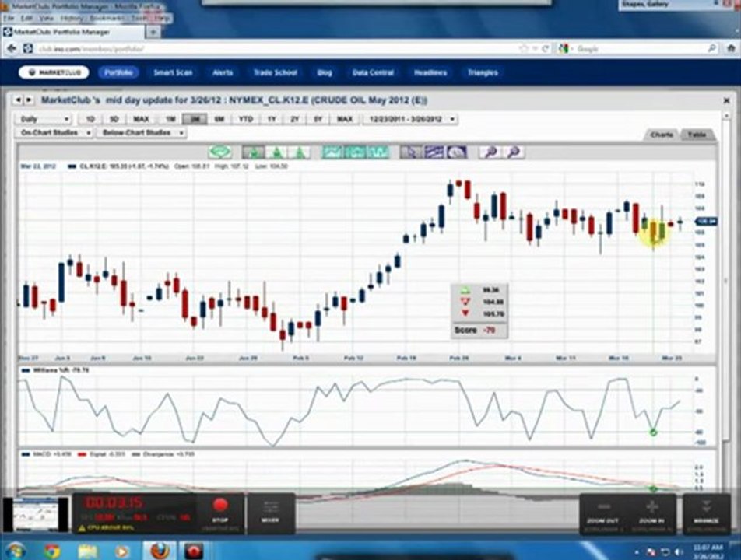The height and width of the screenshot is (560, 741).
Task: Open the Alerts nav item
Action: pos(223,72)
